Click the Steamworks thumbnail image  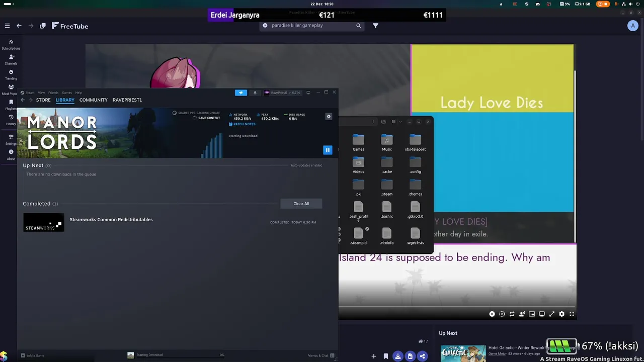[43, 222]
